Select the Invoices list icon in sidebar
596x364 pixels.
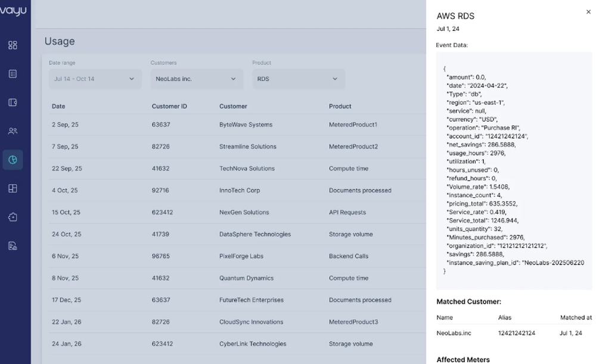[x=13, y=73]
